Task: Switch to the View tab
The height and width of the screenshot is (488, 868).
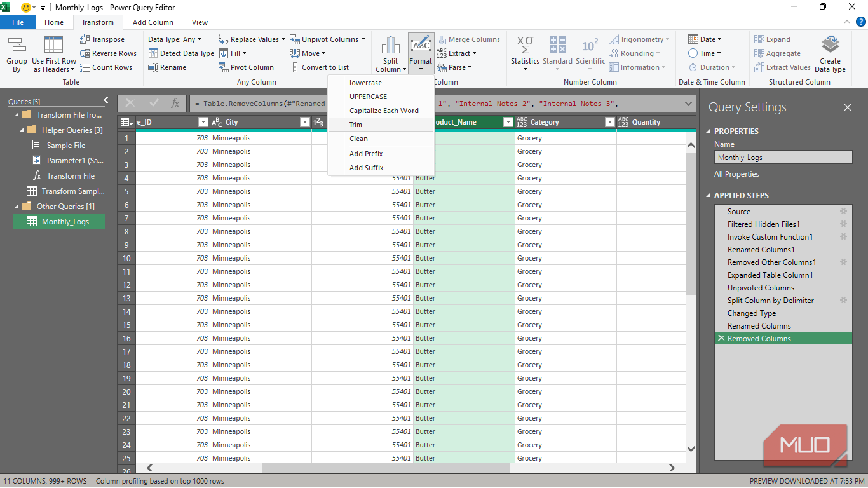Action: [x=200, y=22]
